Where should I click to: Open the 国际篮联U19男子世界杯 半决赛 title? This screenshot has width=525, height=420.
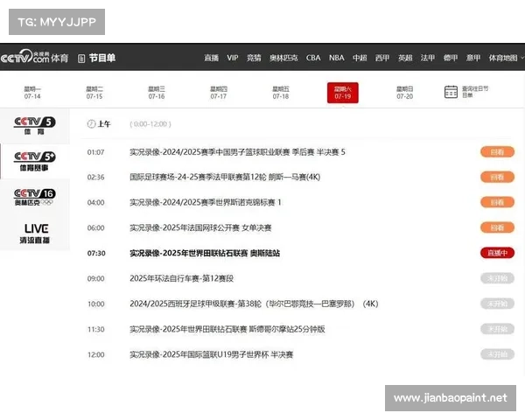211,354
